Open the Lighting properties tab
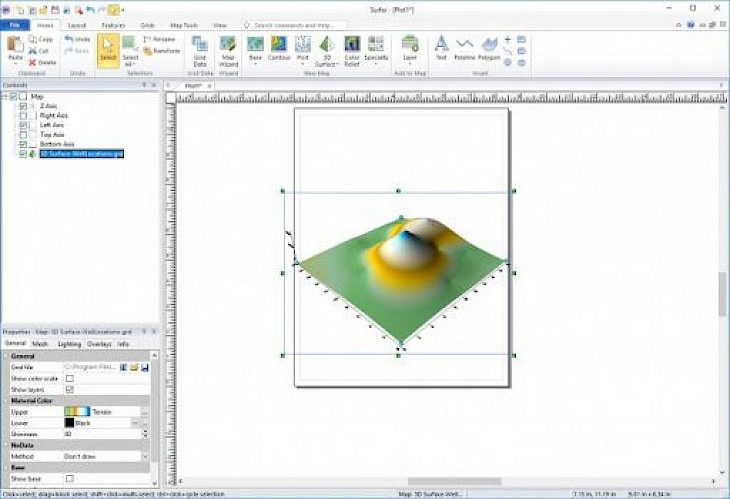730x499 pixels. [69, 344]
